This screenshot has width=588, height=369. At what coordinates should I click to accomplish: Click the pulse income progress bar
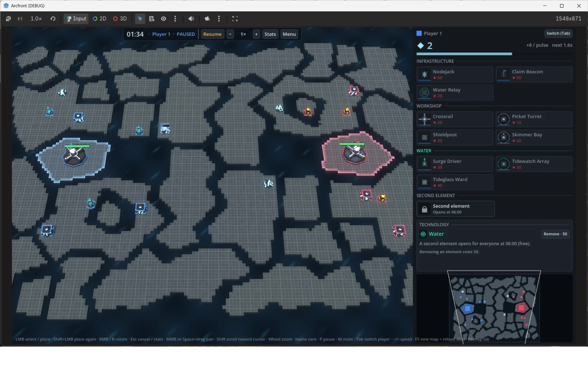tap(494, 54)
